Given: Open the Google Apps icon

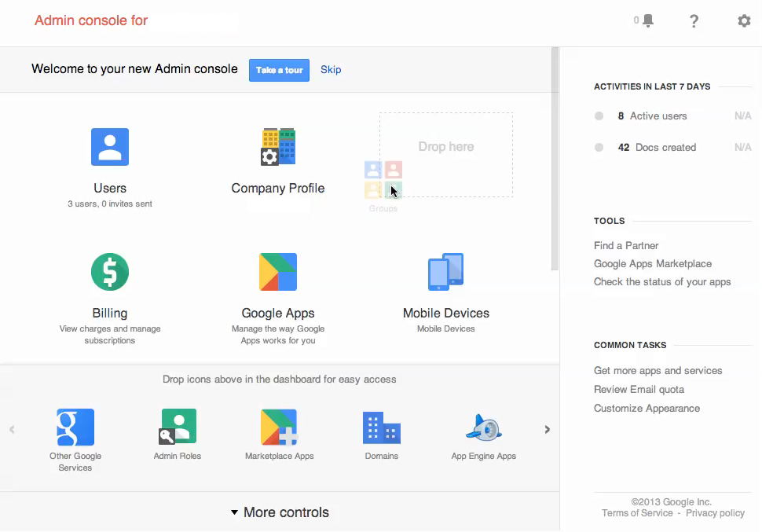Looking at the screenshot, I should [278, 272].
